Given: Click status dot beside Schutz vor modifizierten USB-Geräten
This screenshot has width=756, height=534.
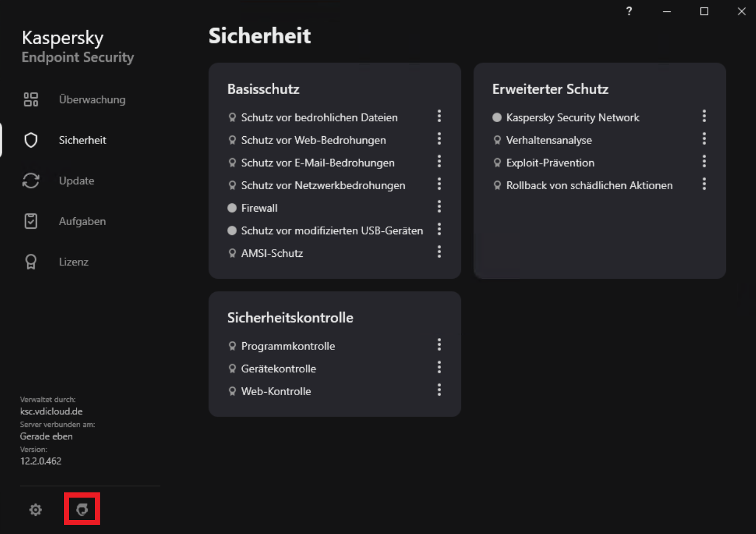Looking at the screenshot, I should point(232,230).
